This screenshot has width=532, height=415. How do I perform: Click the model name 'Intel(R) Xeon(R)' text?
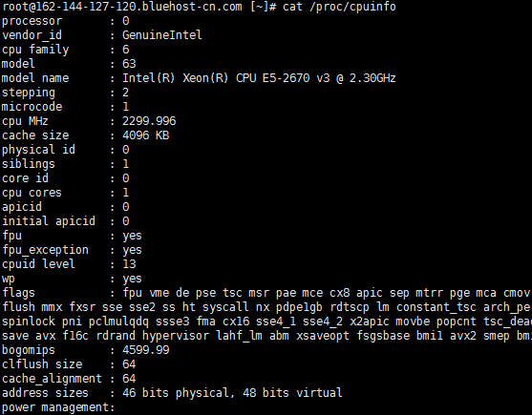point(176,78)
